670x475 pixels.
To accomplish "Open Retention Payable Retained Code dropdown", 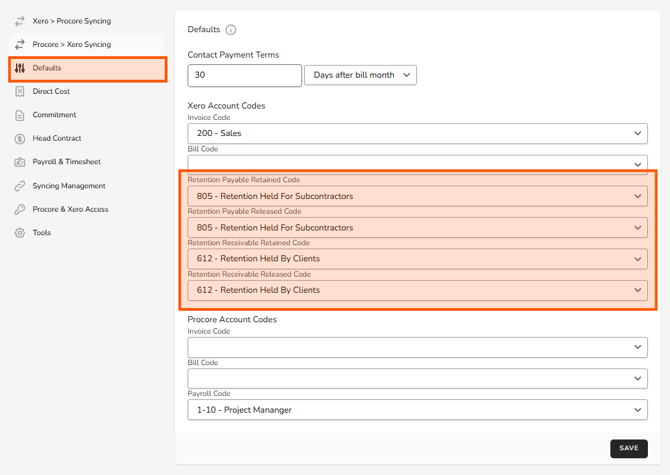I will tap(417, 196).
